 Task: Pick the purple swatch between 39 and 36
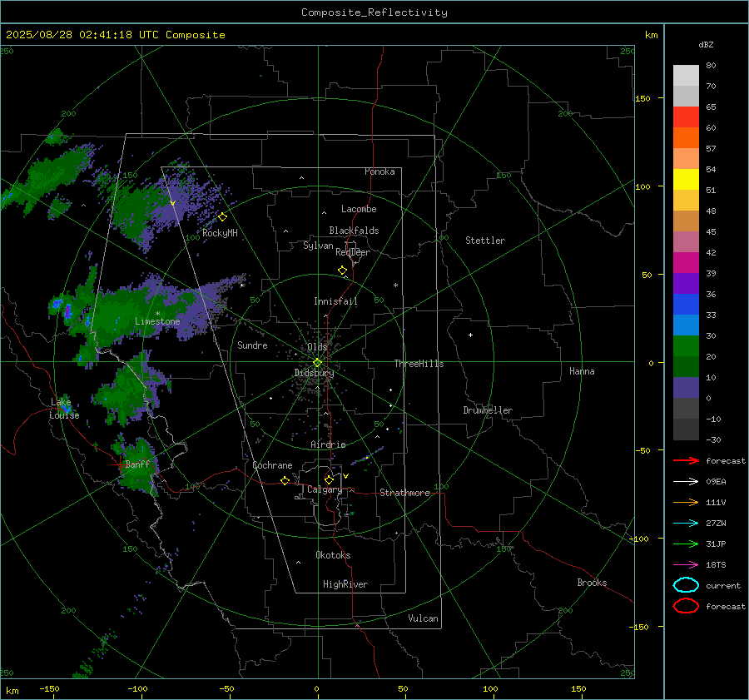point(686,283)
